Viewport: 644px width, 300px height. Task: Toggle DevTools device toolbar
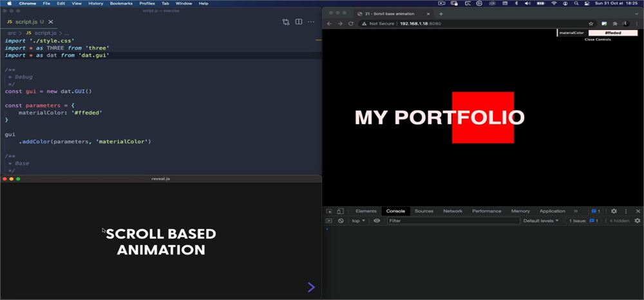point(340,211)
